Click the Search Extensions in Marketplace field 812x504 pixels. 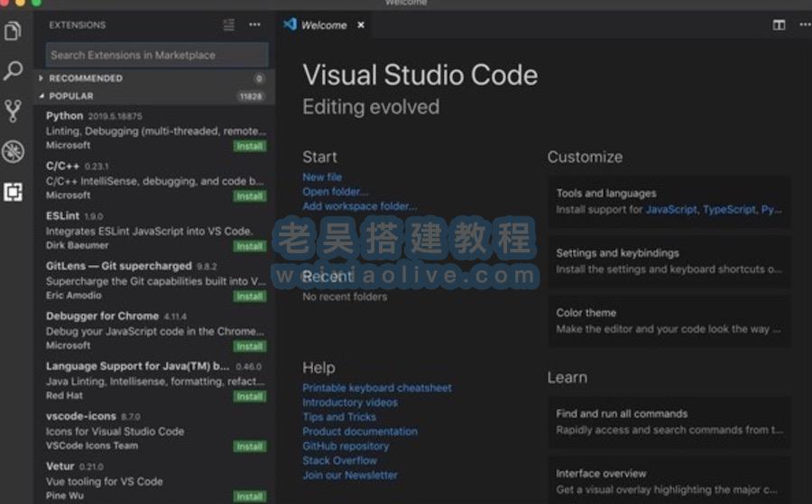[x=156, y=55]
